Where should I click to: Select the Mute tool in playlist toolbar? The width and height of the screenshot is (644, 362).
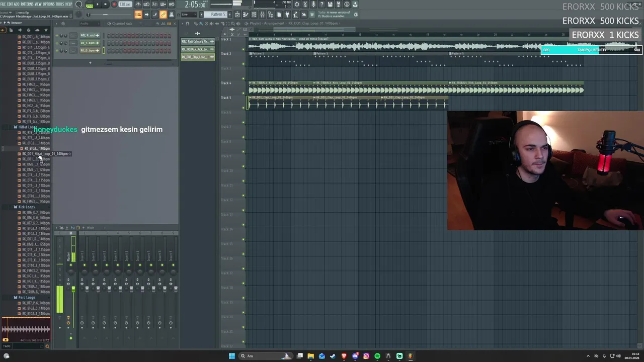click(x=212, y=24)
